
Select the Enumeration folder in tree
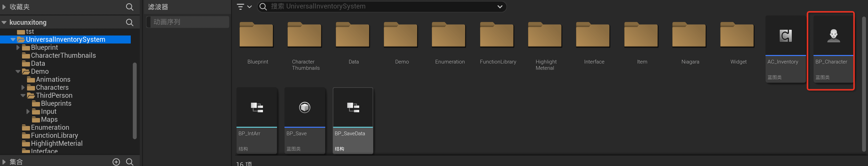click(x=50, y=127)
